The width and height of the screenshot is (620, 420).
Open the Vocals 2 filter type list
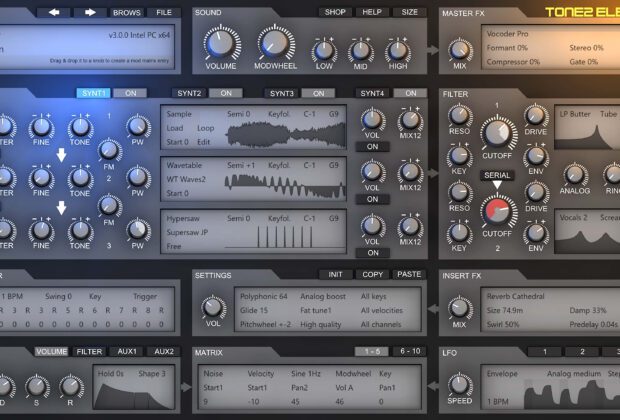(573, 218)
